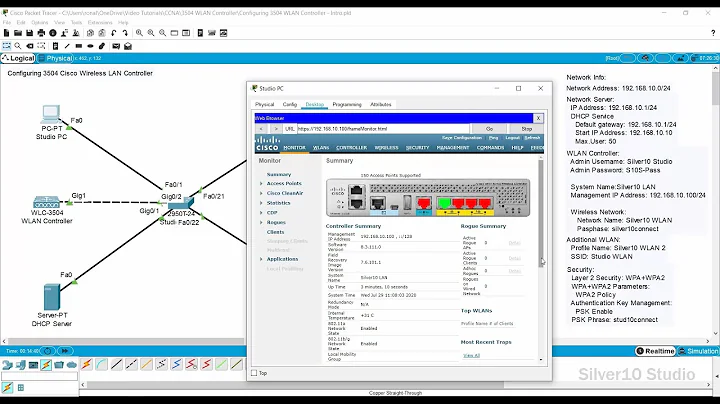Click the Power Cycle Devices button
Screen dimensions: 720x404
coord(47,351)
